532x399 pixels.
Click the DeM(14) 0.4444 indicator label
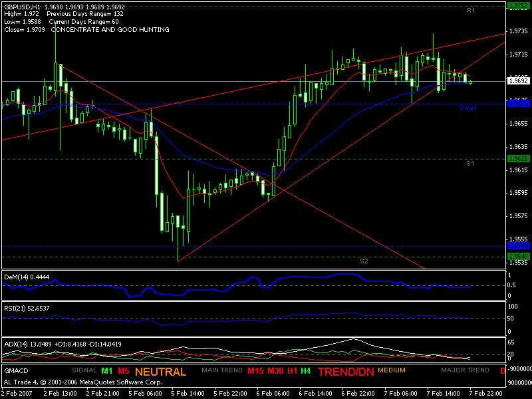tap(27, 277)
